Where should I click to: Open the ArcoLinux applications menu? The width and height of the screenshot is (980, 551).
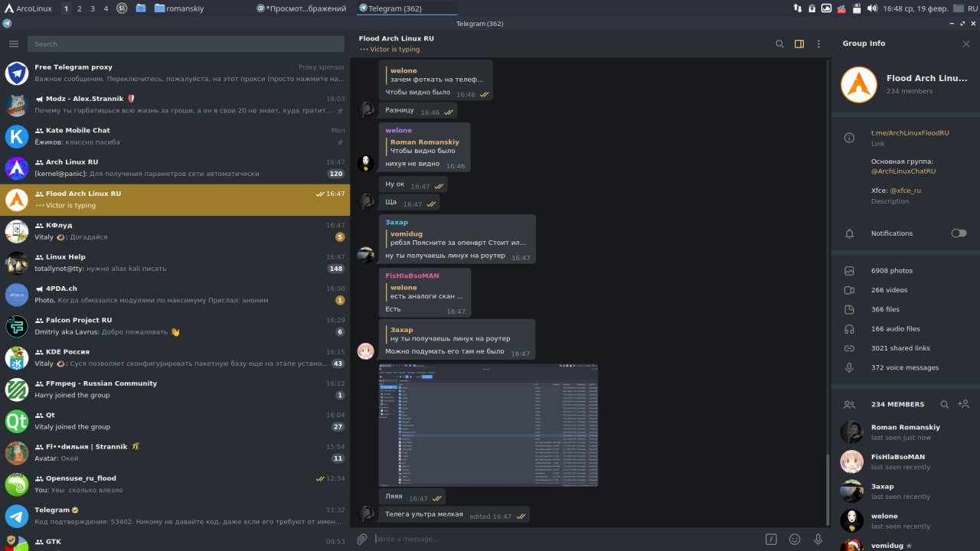click(x=28, y=8)
